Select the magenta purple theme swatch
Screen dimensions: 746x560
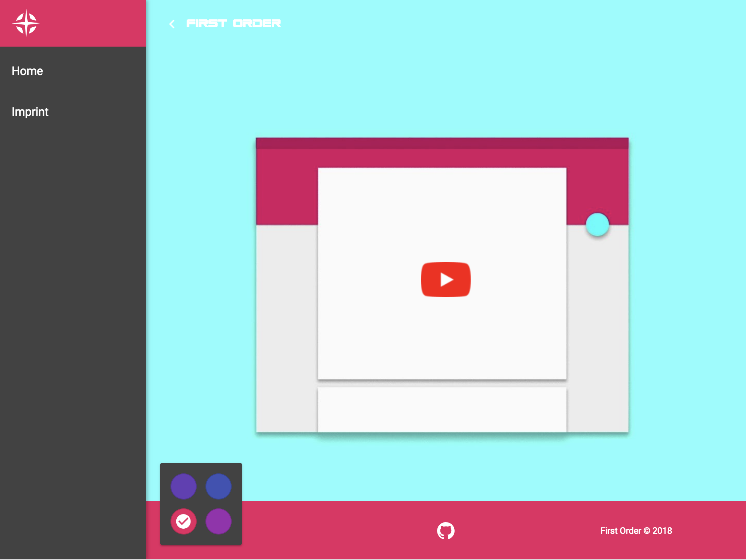pos(219,521)
